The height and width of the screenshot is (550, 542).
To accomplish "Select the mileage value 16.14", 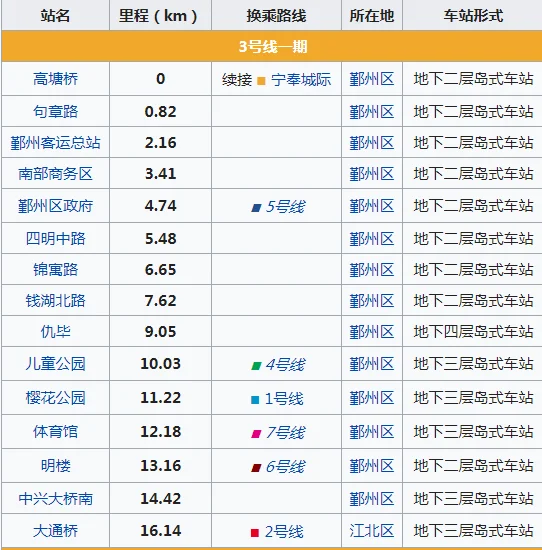I will [161, 531].
